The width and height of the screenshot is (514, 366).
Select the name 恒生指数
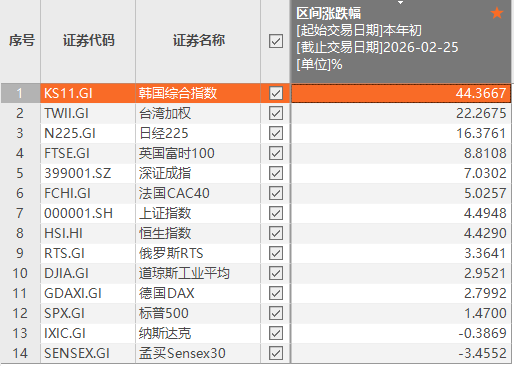point(165,233)
